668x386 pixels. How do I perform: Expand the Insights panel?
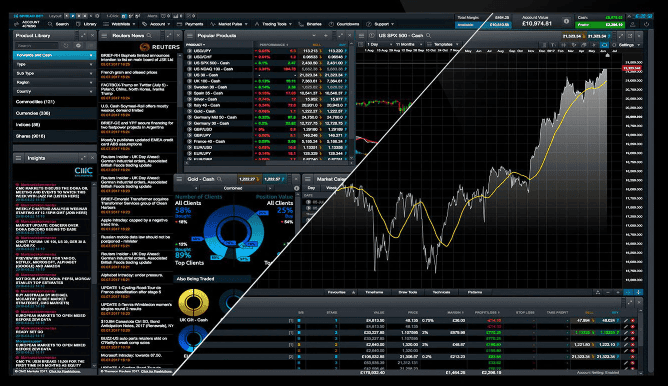click(83, 158)
